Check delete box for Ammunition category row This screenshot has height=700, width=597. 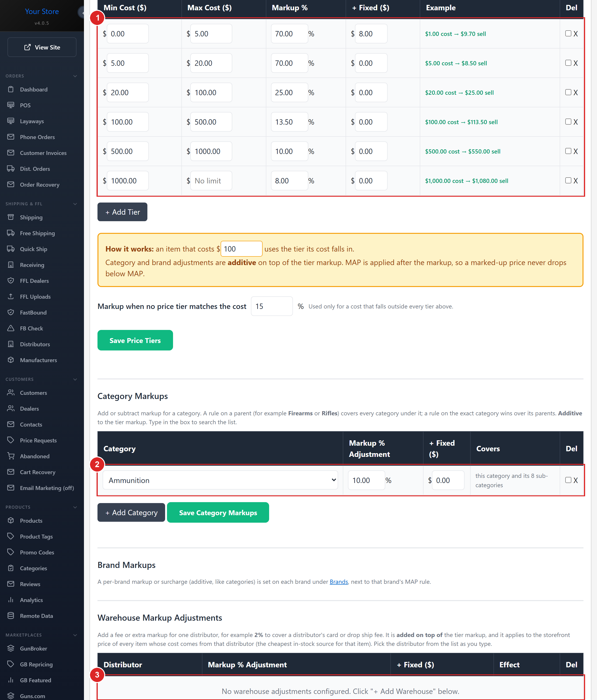[568, 480]
